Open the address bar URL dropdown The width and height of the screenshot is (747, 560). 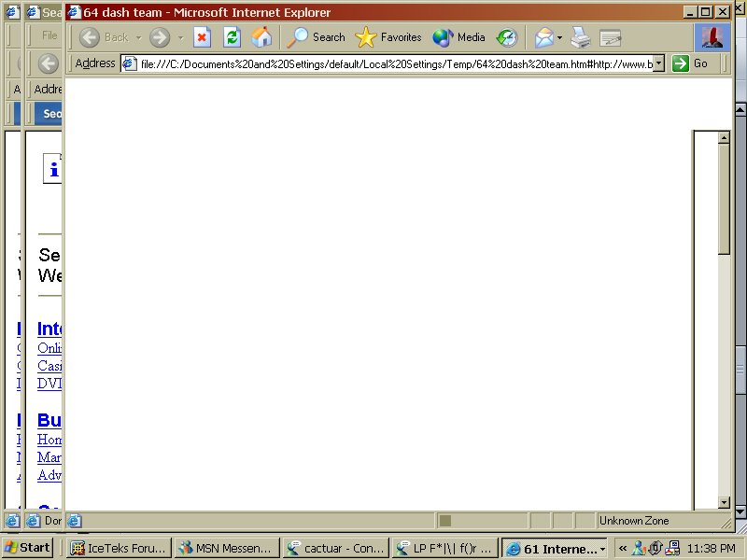point(658,63)
